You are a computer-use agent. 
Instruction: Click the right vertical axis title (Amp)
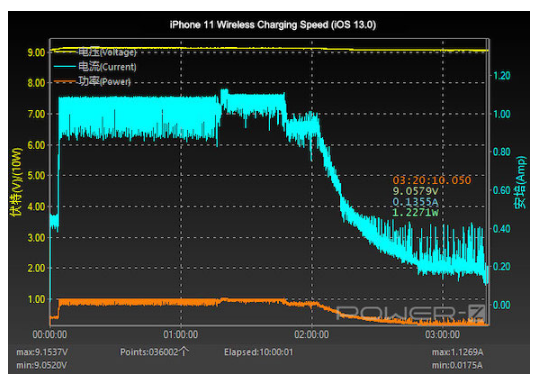coord(519,183)
